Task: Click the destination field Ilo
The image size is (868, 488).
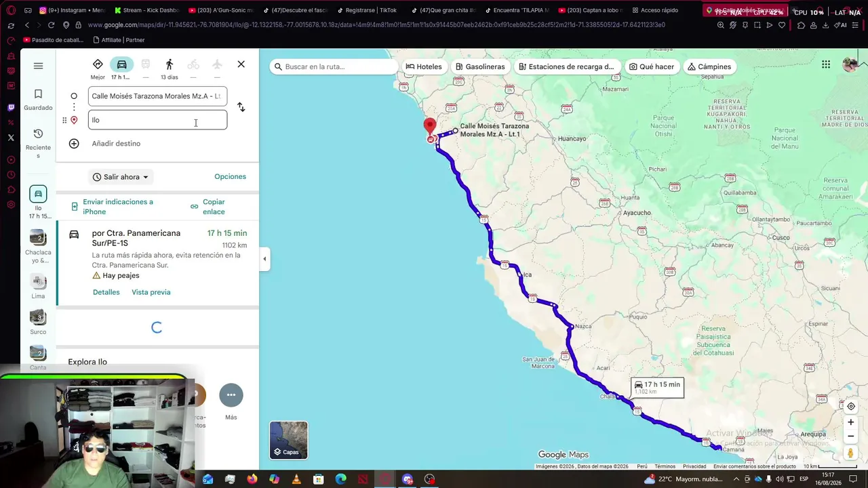Action: click(157, 120)
